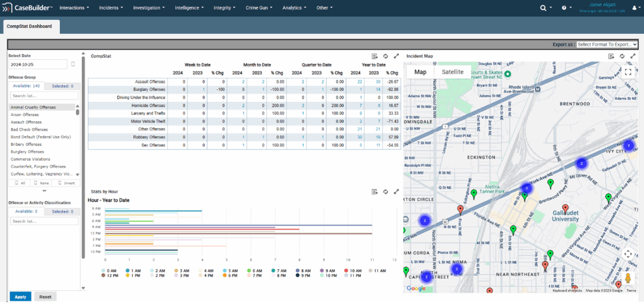Toggle fullscreen view inside the map
The image size is (644, 304).
[x=627, y=72]
